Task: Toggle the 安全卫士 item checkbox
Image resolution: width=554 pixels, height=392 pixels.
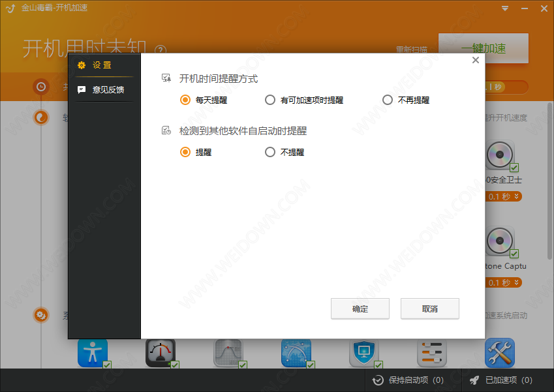Action: (x=514, y=168)
